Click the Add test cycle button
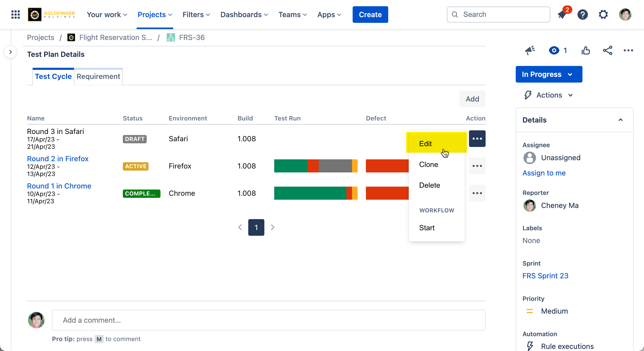This screenshot has width=644, height=351. tap(472, 99)
